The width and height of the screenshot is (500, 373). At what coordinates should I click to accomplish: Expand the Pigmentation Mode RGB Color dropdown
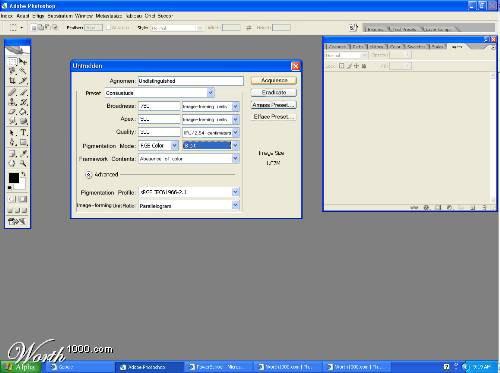point(174,145)
